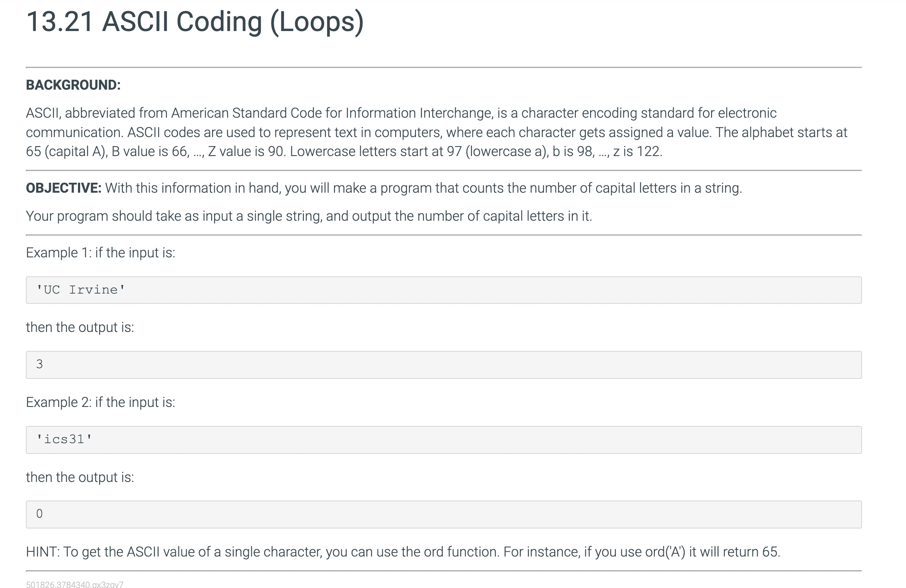
Task: Click the 'UC Irvine' example input box
Action: [x=444, y=290]
